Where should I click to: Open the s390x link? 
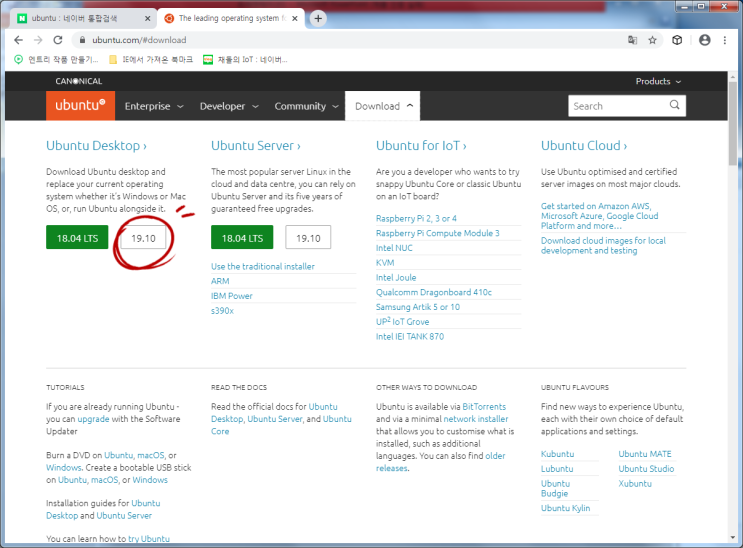(222, 311)
